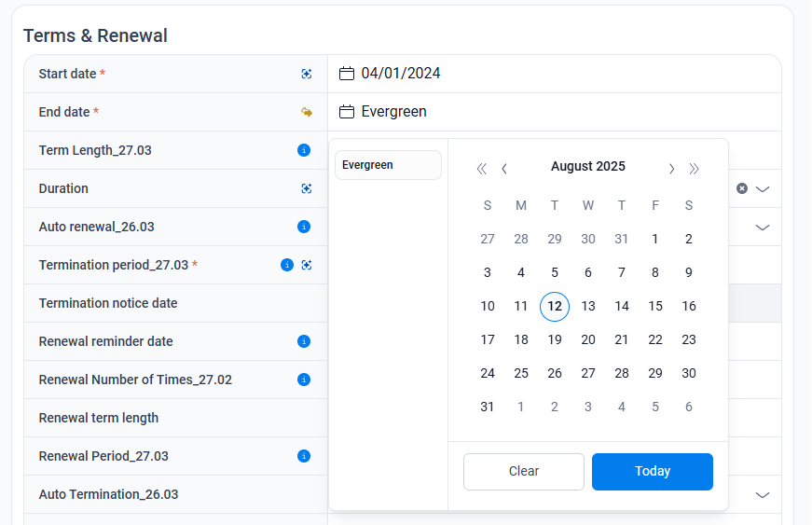Go to the previous year in calendar
The height and width of the screenshot is (525, 812).
pyautogui.click(x=481, y=169)
